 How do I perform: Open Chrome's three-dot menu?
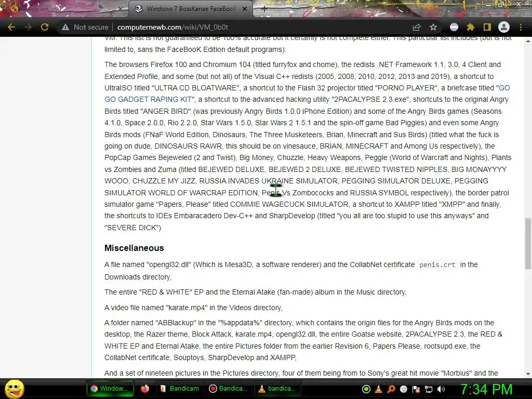(521, 27)
